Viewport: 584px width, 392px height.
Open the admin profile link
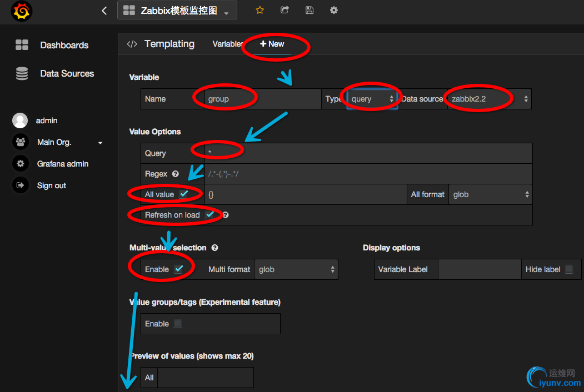[47, 120]
